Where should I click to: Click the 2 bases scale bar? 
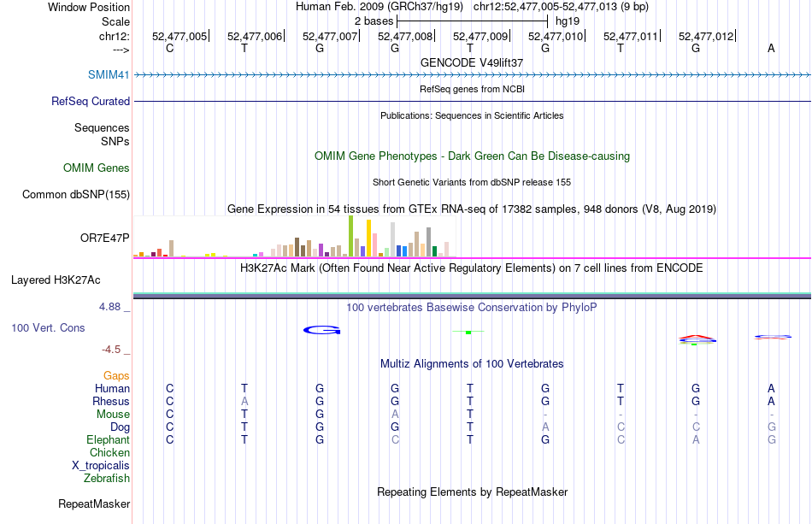[x=472, y=21]
